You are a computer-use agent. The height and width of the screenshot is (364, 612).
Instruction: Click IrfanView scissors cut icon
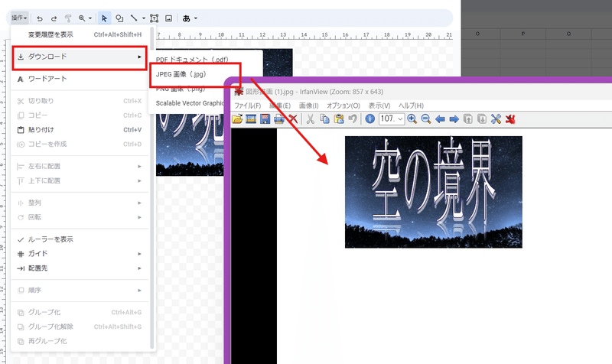pos(311,119)
